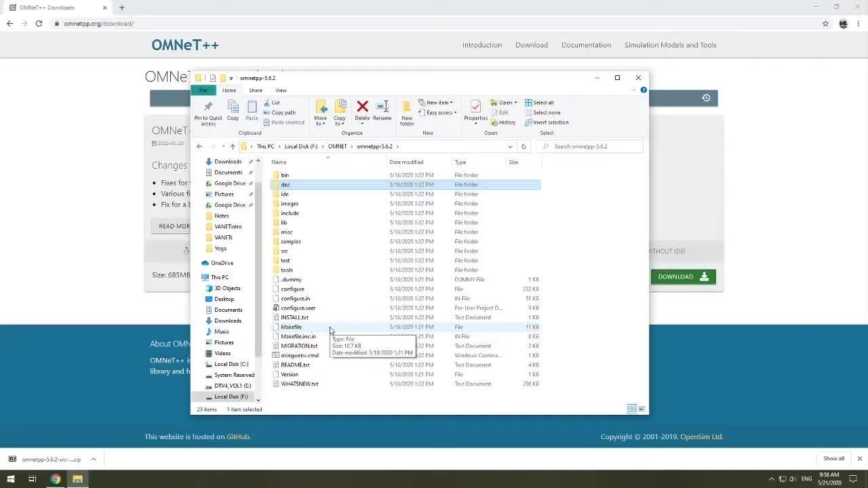The image size is (868, 488).
Task: Click the green DOWNLOAD button
Action: pos(683,277)
